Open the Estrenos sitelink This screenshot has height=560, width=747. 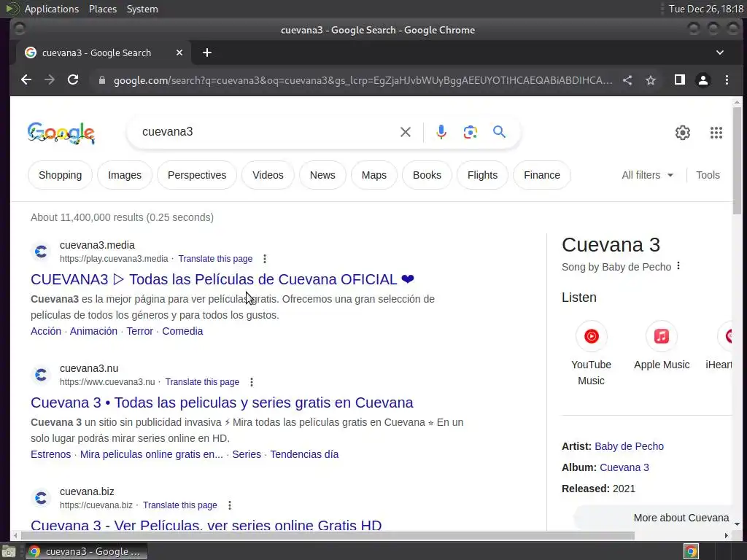pos(50,455)
